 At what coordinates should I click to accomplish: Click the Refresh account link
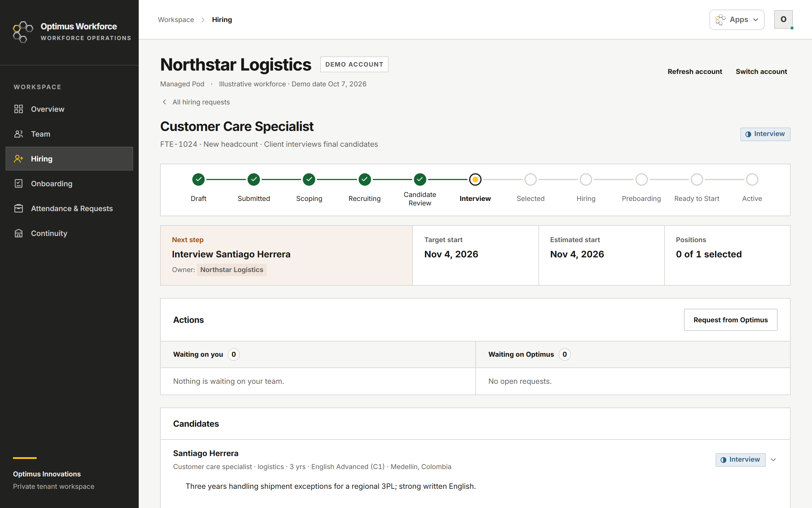click(694, 72)
